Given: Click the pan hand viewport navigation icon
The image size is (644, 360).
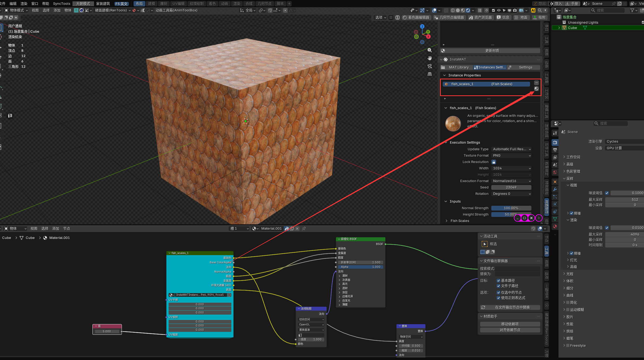Looking at the screenshot, I should 430,58.
